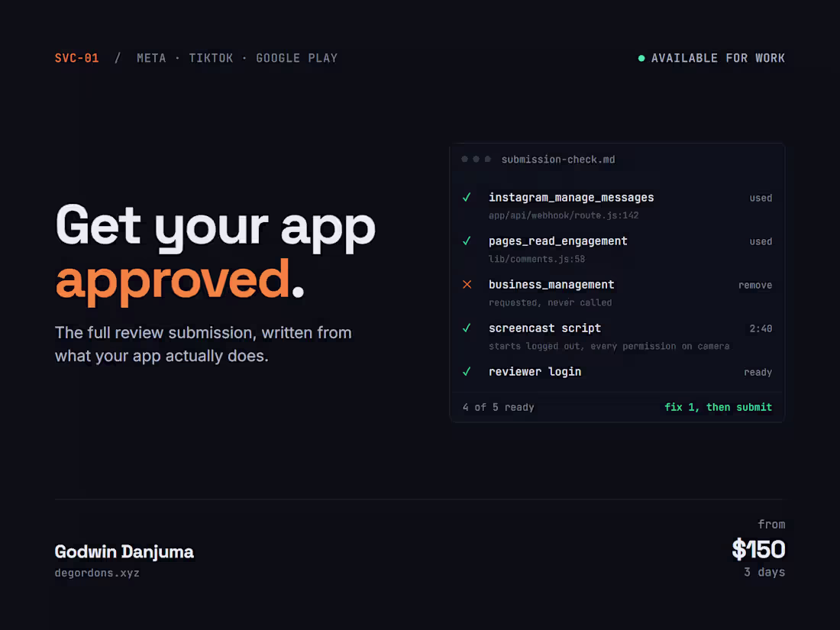Click the pages_read_engagement permission row
This screenshot has width=840, height=630.
point(617,249)
